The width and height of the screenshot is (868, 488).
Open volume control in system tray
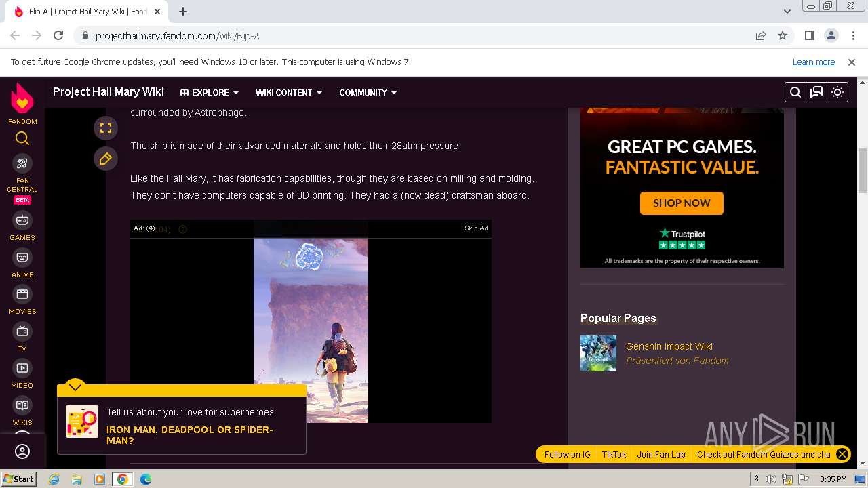pos(771,479)
